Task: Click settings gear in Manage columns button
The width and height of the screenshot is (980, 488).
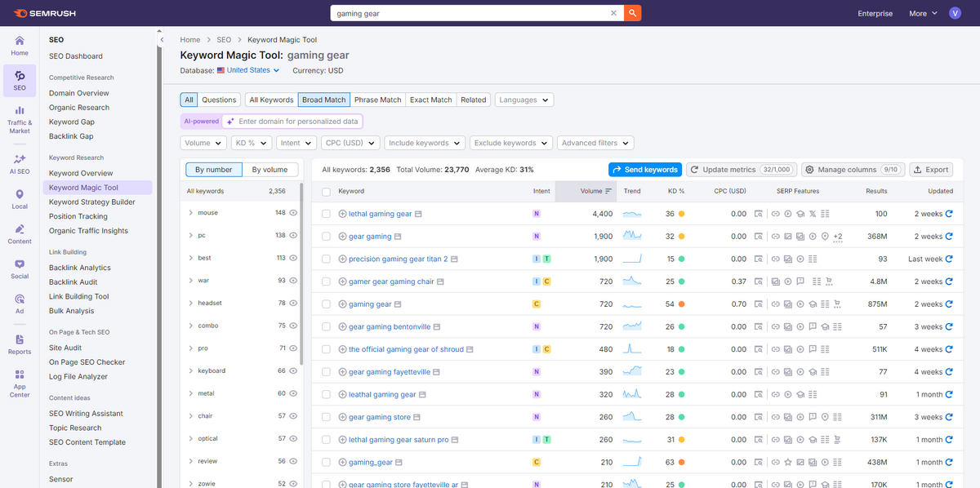Action: 809,170
